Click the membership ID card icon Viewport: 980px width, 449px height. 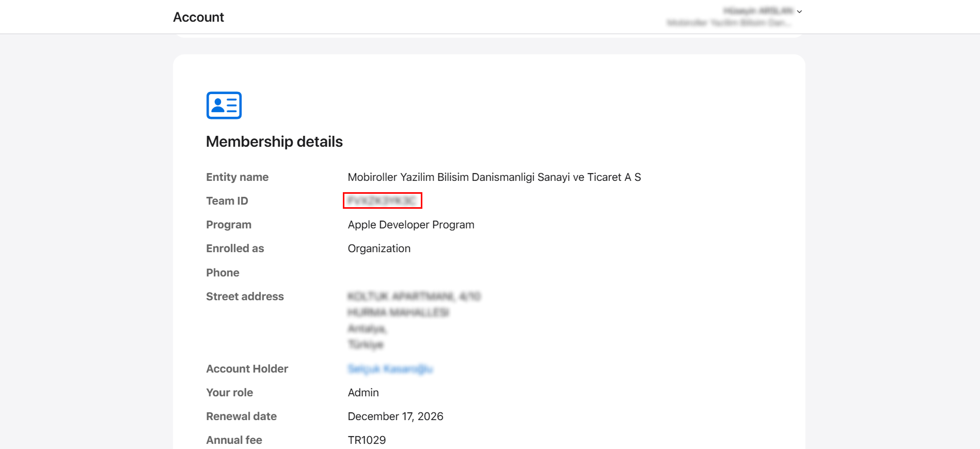coord(224,105)
